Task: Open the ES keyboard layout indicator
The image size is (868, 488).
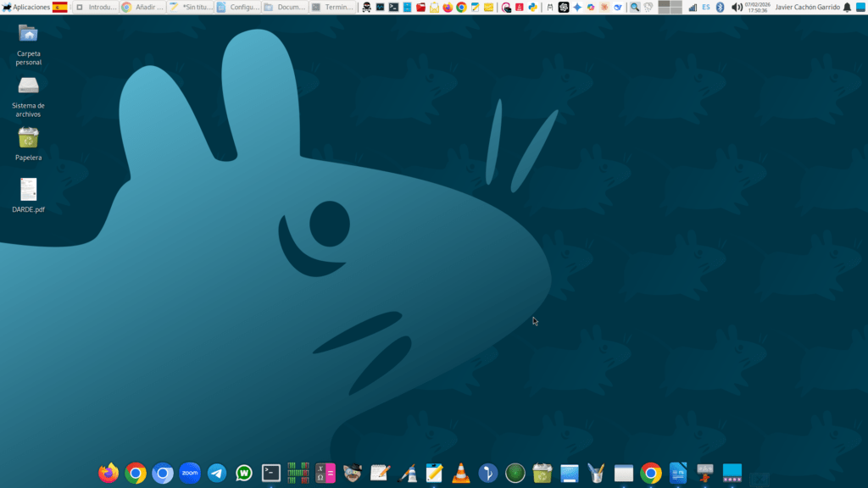Action: point(705,7)
